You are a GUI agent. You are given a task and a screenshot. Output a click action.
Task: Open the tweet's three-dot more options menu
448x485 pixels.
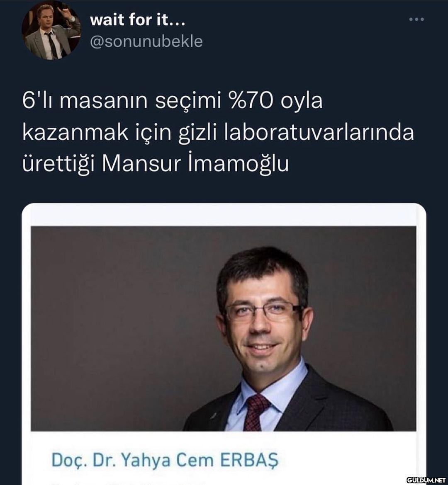click(x=416, y=19)
